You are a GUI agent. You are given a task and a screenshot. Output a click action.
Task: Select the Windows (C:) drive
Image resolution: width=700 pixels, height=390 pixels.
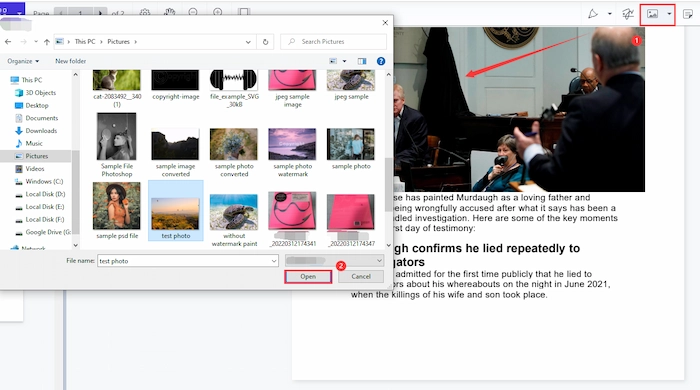point(39,182)
